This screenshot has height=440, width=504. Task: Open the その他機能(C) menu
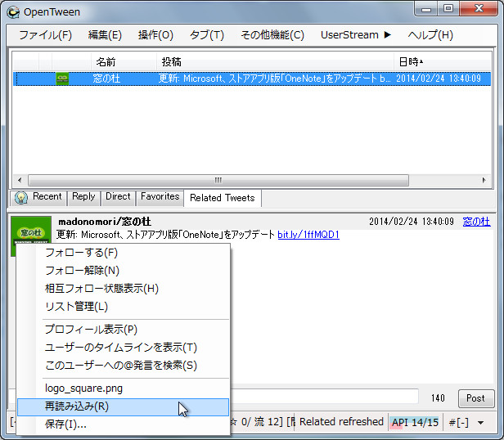point(272,34)
